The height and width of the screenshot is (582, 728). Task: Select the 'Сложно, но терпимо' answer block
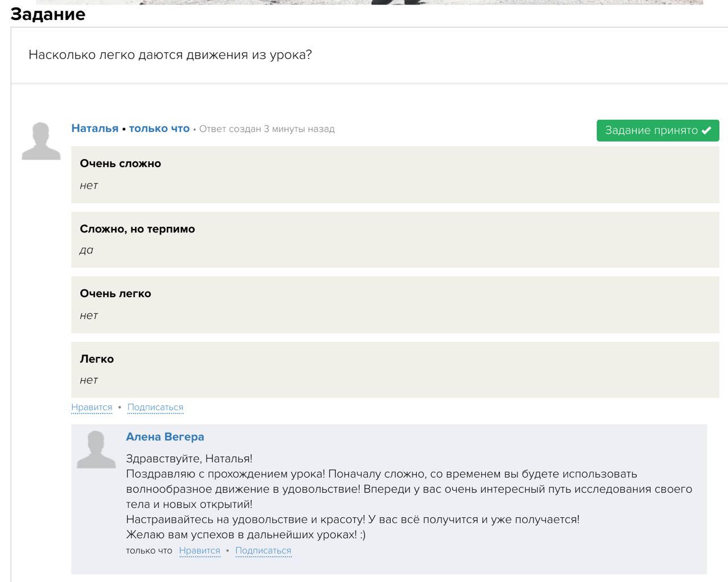coord(395,239)
